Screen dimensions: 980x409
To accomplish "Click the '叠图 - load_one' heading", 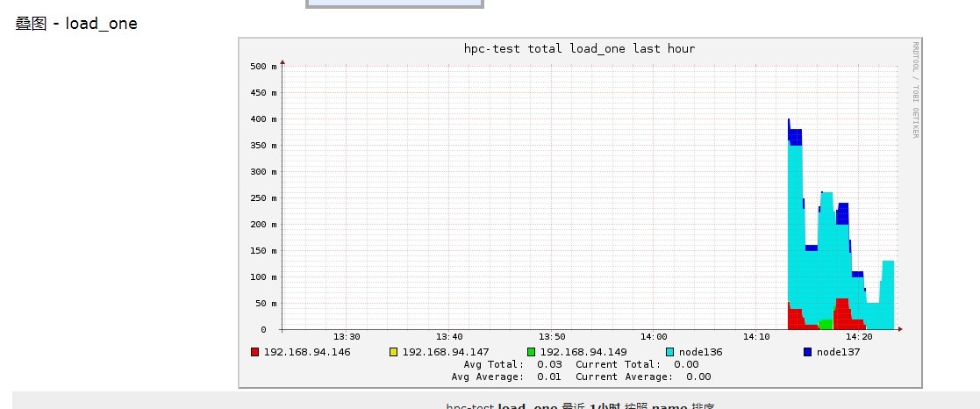I will click(76, 24).
